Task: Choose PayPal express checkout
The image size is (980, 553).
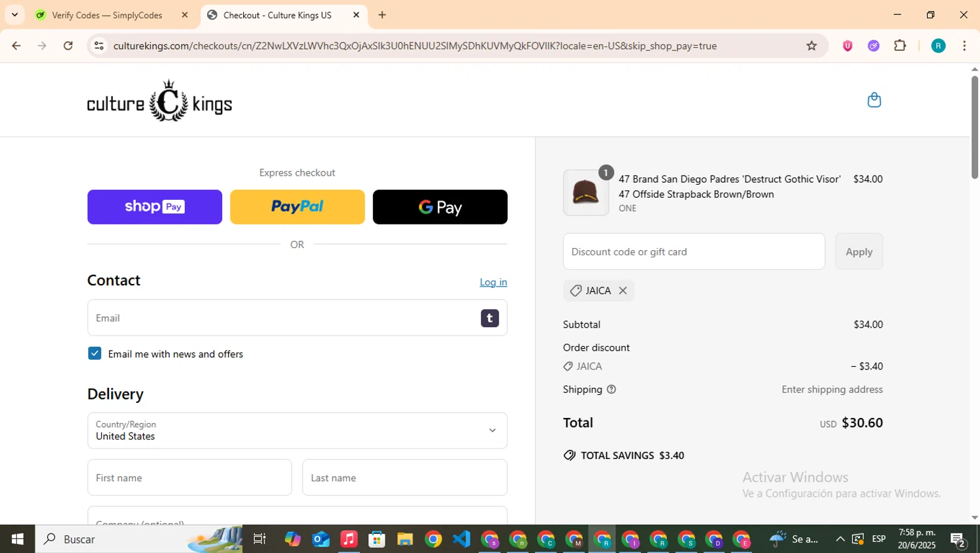Action: [x=297, y=207]
